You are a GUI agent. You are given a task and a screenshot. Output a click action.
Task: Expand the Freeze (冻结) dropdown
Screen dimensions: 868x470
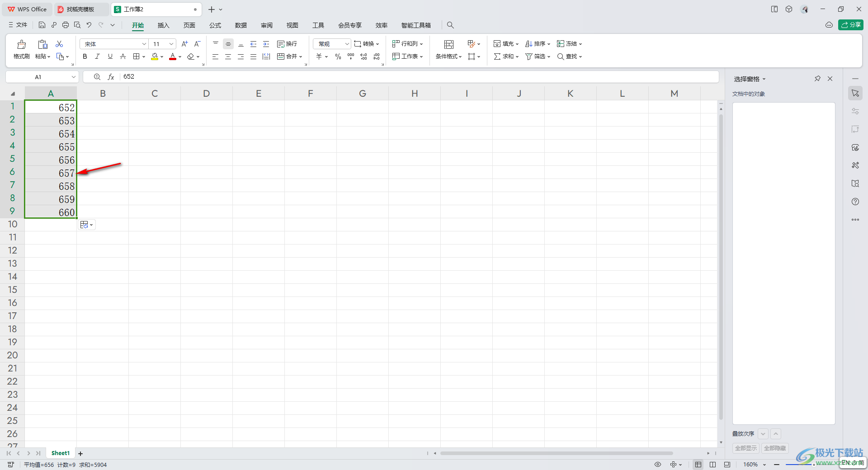coord(580,44)
